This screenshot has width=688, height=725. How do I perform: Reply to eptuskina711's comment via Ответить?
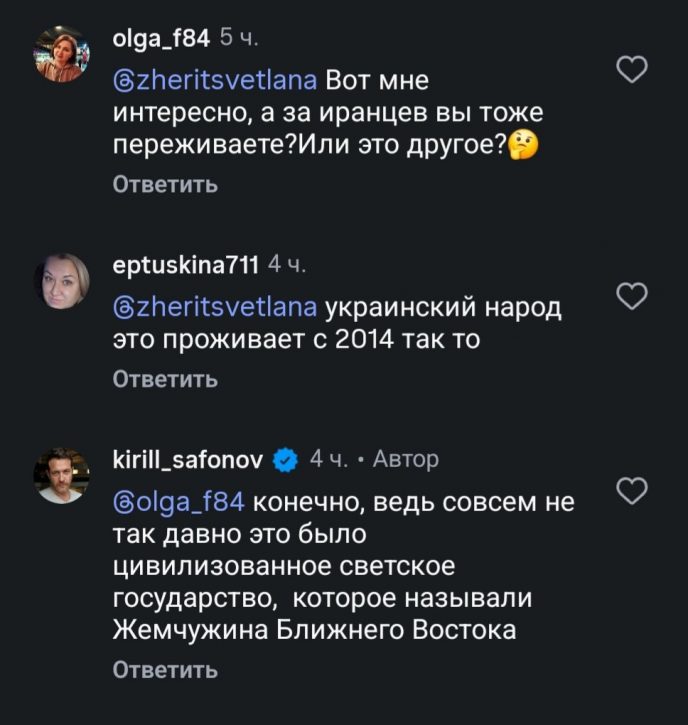click(x=165, y=379)
